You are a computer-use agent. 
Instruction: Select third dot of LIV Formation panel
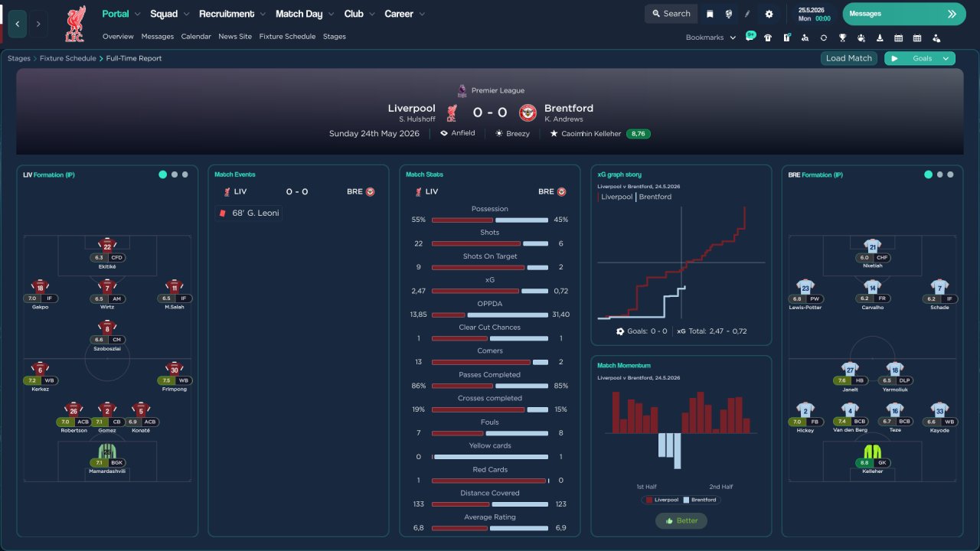185,174
